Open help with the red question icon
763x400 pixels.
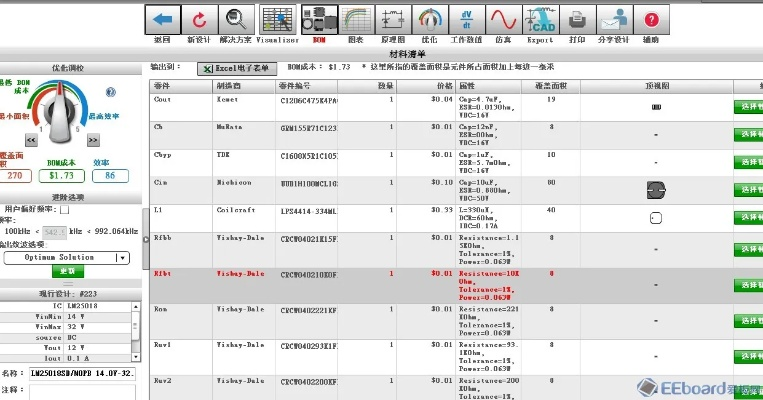click(651, 19)
